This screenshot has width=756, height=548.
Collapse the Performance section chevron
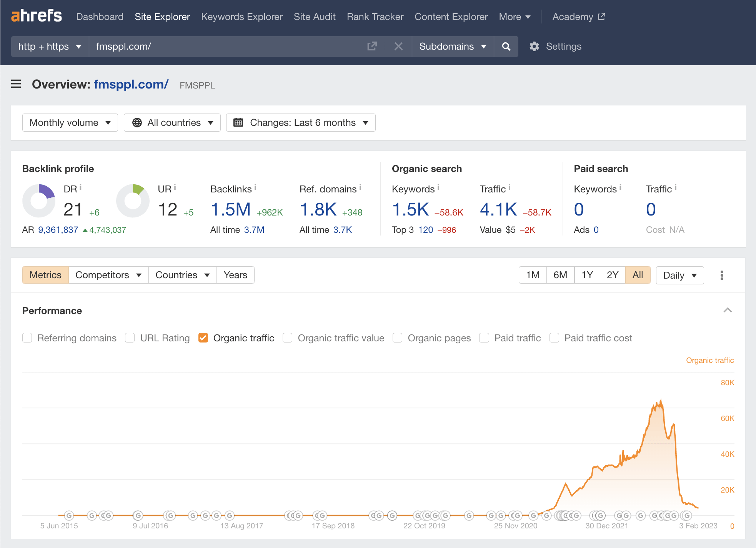[728, 310]
